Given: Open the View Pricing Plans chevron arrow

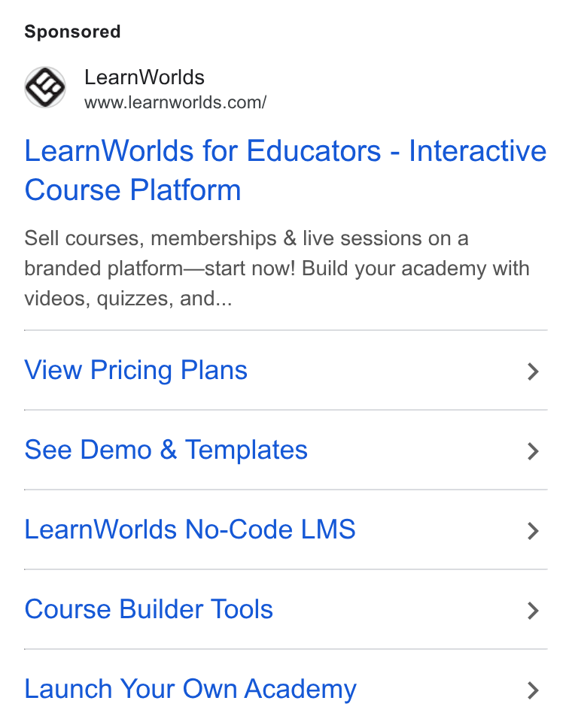Looking at the screenshot, I should tap(533, 372).
